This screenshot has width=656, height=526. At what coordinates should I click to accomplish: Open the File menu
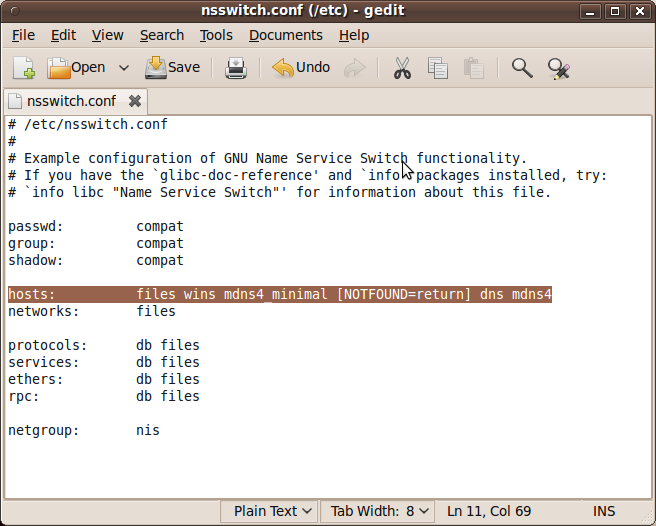[x=23, y=35]
